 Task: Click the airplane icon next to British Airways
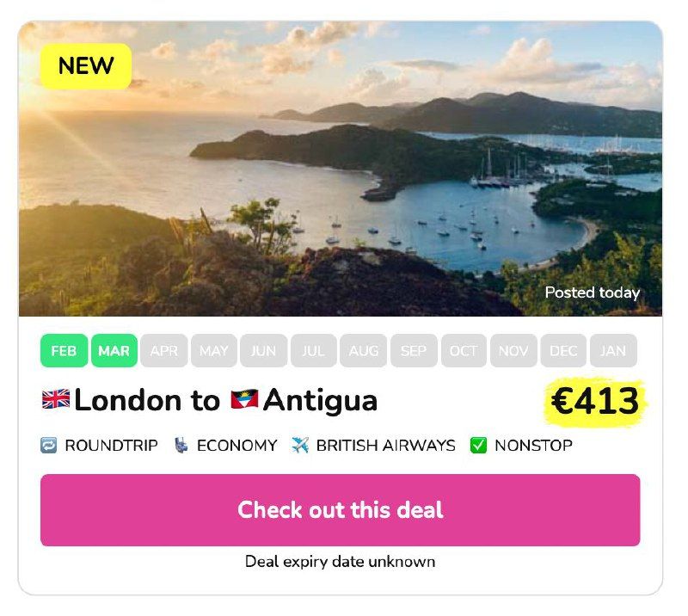point(300,445)
